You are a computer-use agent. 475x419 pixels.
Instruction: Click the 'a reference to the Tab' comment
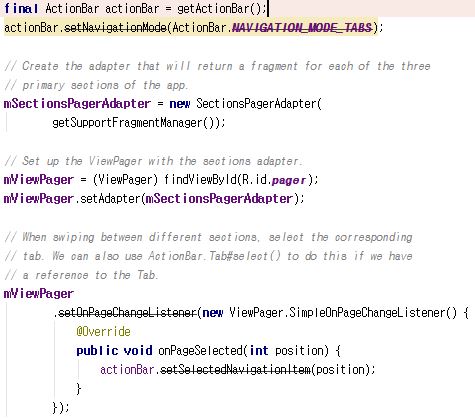point(81,275)
